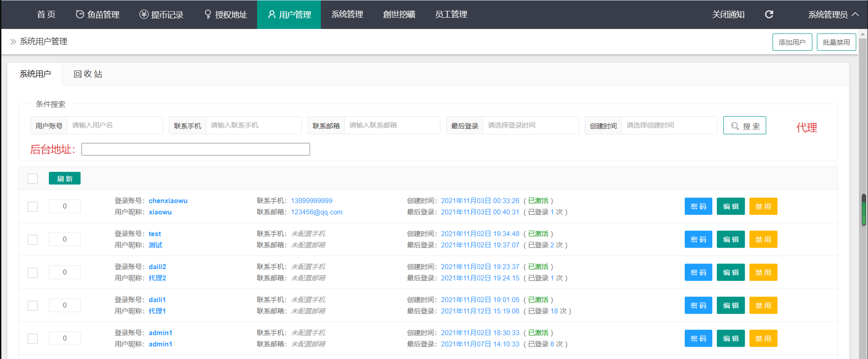
Task: Check the box for chenxiaowu row
Action: click(33, 207)
